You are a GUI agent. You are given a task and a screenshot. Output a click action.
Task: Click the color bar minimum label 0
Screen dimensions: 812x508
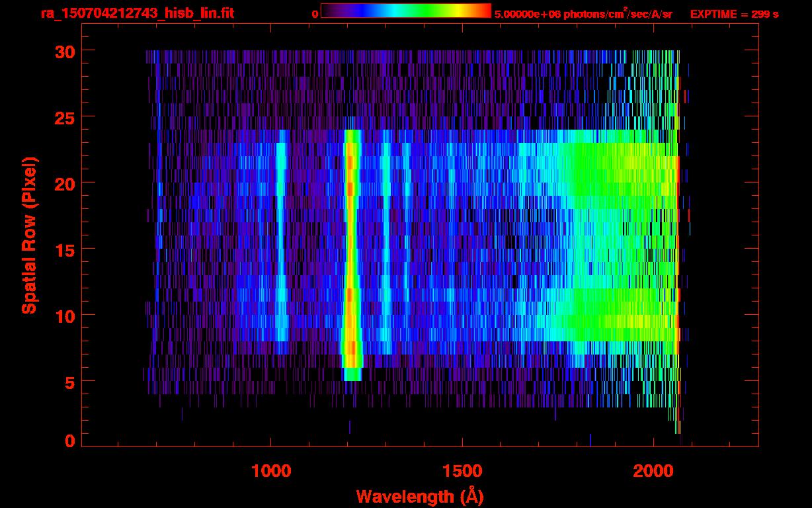point(315,14)
